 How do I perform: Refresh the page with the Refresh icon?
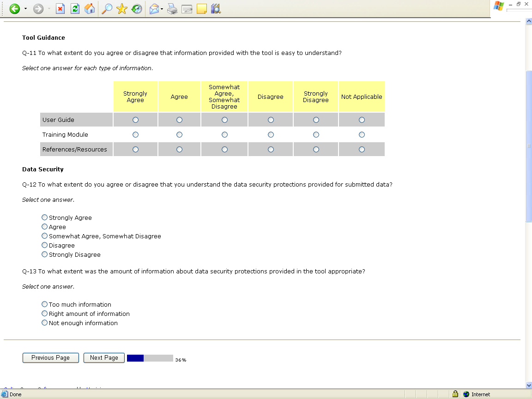click(75, 9)
